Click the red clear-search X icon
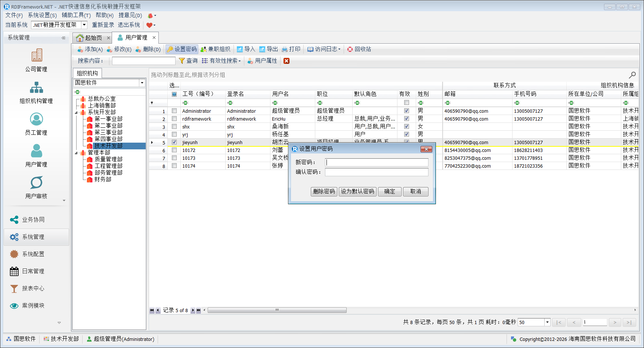 287,61
